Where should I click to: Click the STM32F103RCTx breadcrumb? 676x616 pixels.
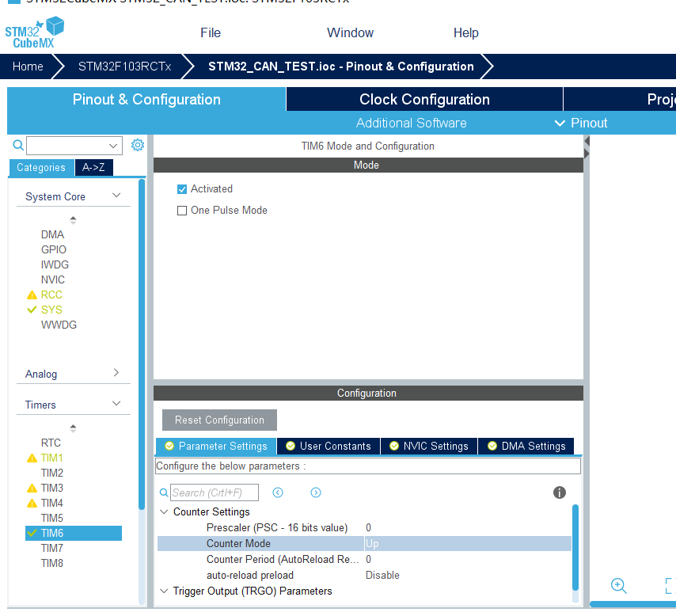coord(124,67)
